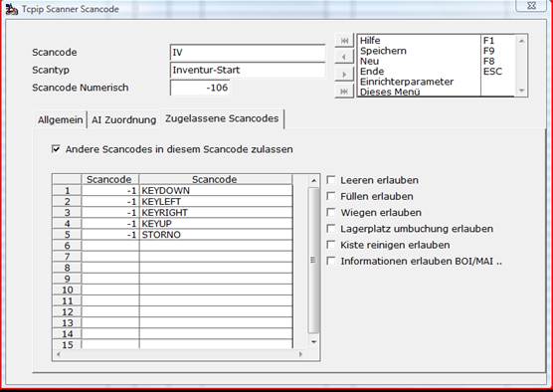The image size is (553, 392).
Task: Enable the Leeren erlauben checkbox
Action: point(331,180)
